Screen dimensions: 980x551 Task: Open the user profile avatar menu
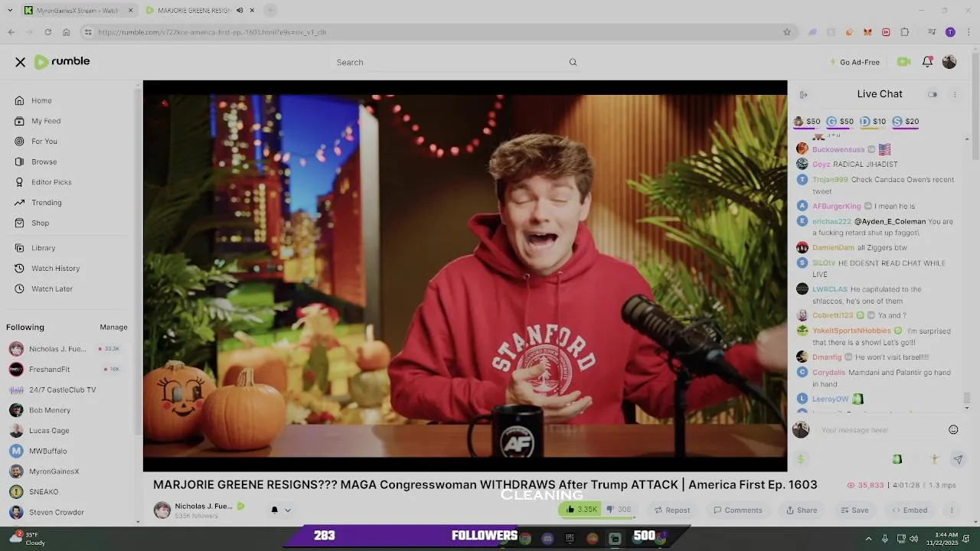click(949, 62)
